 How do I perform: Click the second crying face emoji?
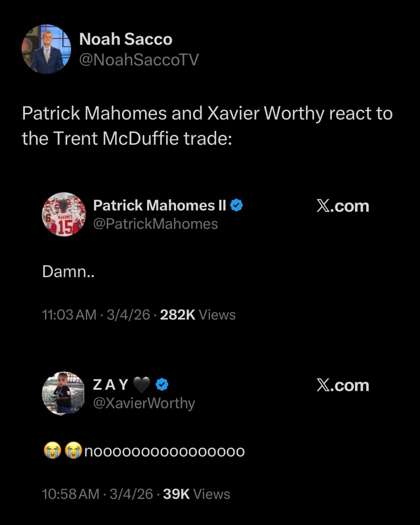point(73,451)
